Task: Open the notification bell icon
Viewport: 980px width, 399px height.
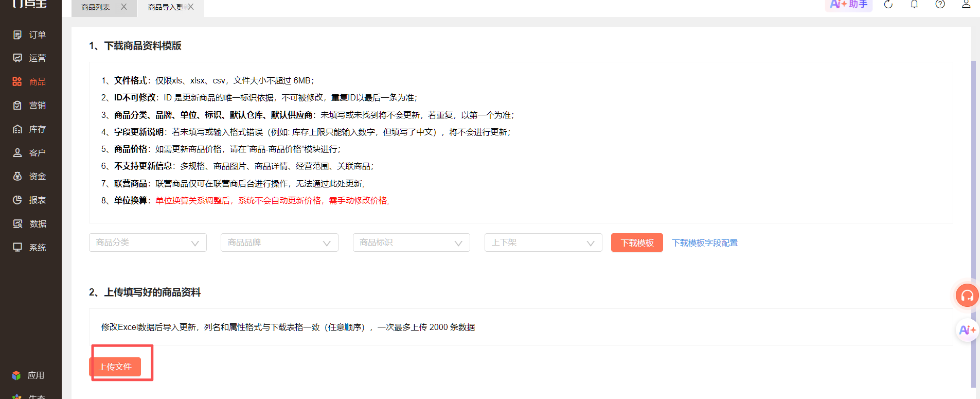Action: [x=914, y=5]
